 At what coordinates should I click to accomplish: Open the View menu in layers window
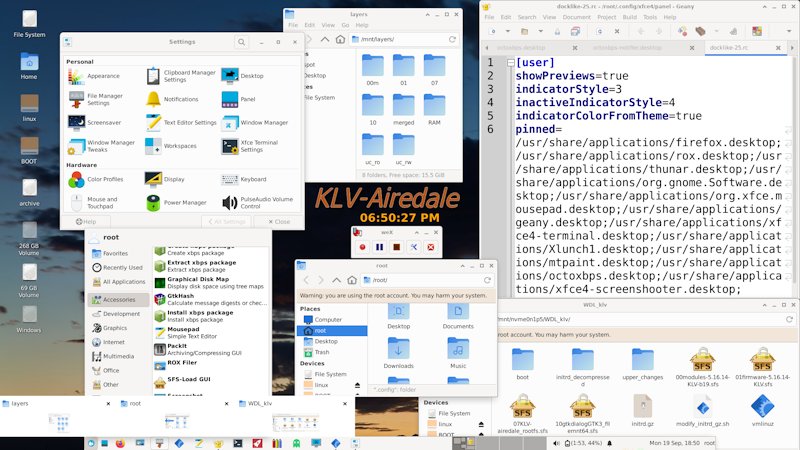coord(328,25)
